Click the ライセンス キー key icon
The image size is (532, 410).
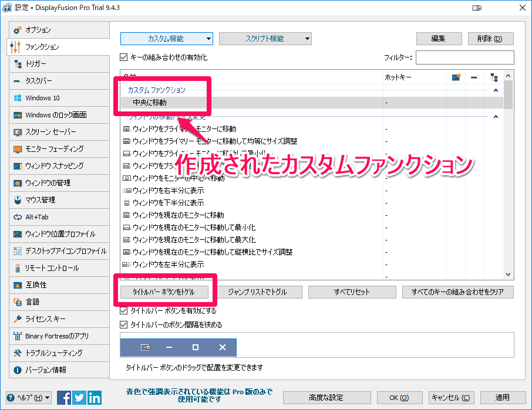click(x=18, y=319)
